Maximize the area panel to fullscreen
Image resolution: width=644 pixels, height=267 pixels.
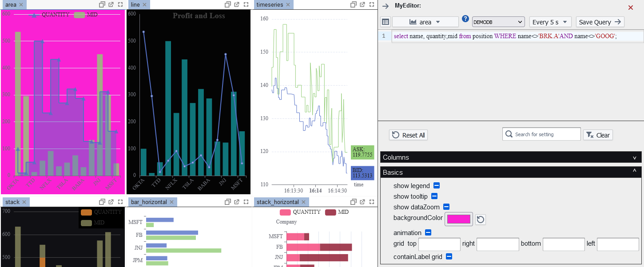(x=120, y=5)
